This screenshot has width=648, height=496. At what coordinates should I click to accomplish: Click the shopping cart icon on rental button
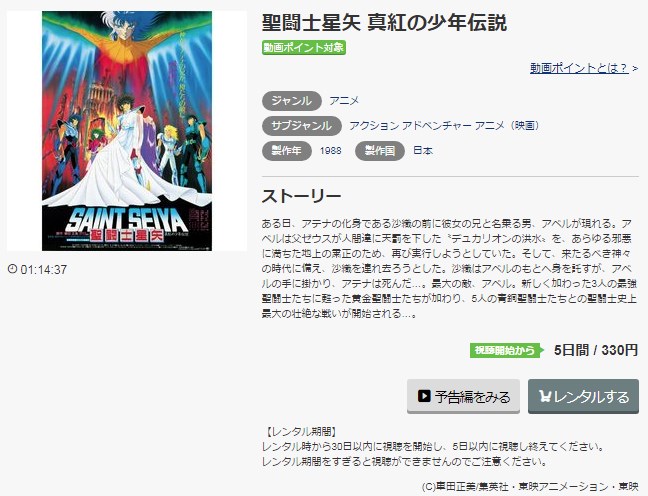click(x=545, y=396)
